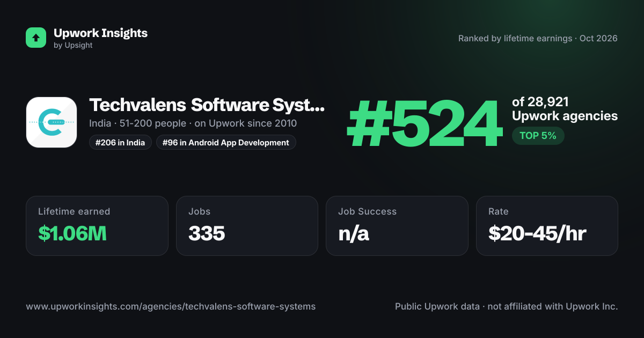Click the "India · 51-200 people" info line
The width and height of the screenshot is (644, 338).
point(193,123)
